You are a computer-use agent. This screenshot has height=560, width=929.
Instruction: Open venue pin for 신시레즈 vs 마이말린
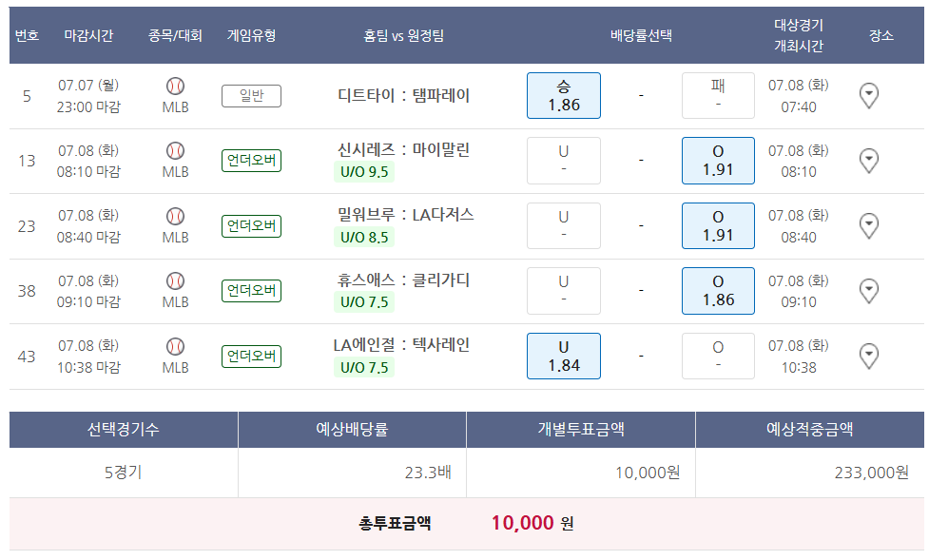coord(868,161)
